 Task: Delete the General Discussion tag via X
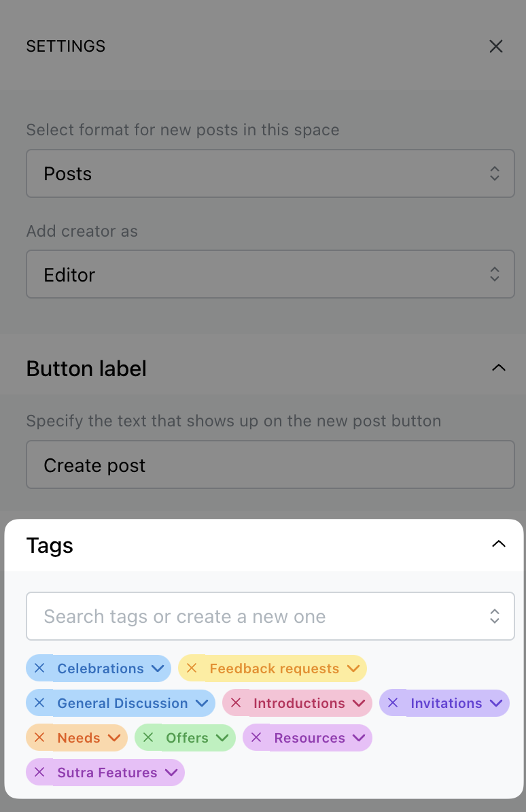click(39, 703)
